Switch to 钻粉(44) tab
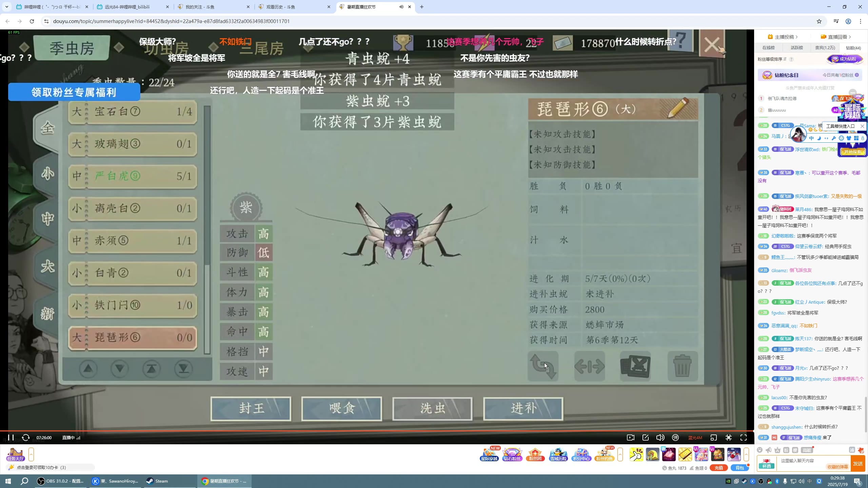 tap(853, 48)
